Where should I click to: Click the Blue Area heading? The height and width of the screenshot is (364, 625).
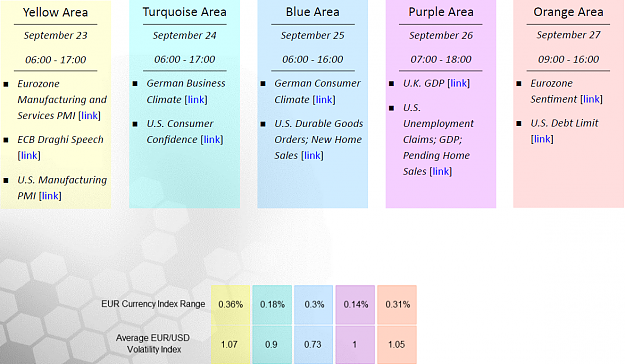(x=312, y=12)
